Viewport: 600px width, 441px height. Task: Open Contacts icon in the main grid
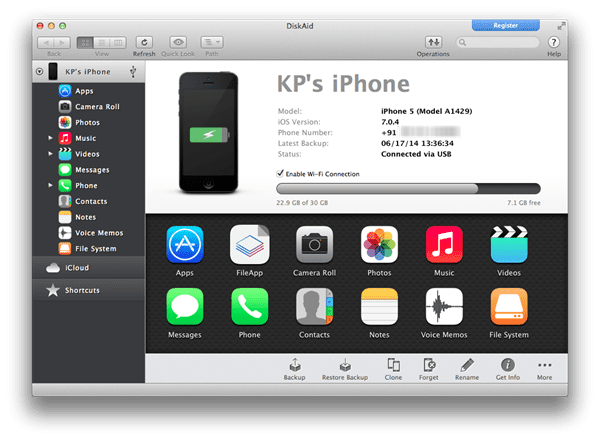[x=314, y=306]
